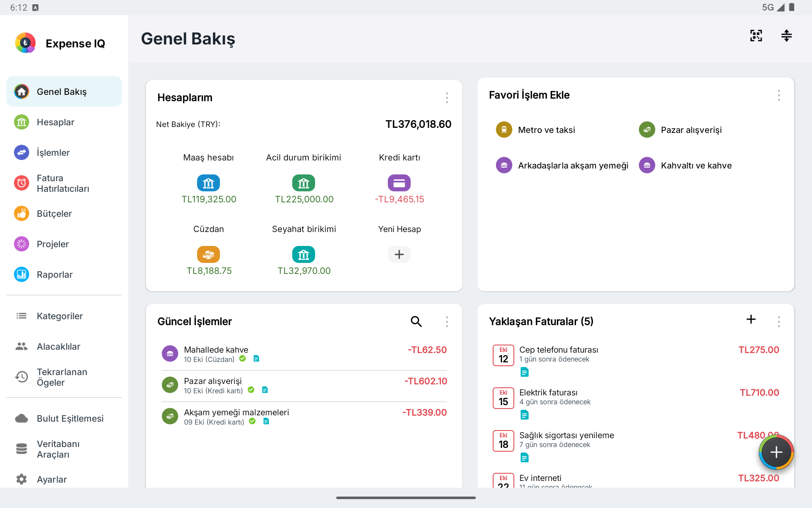Viewport: 812px width, 508px height.
Task: Toggle cleared checkmark on Akşam yemeği malzemeleri
Action: 252,421
